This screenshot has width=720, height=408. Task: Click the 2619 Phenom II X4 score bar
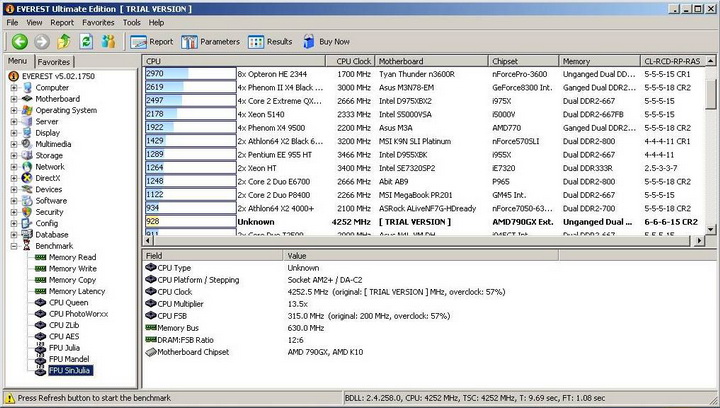coord(191,87)
